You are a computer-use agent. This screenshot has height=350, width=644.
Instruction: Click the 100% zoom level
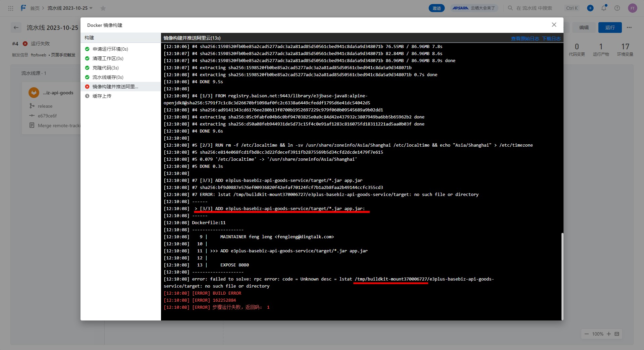pos(598,334)
